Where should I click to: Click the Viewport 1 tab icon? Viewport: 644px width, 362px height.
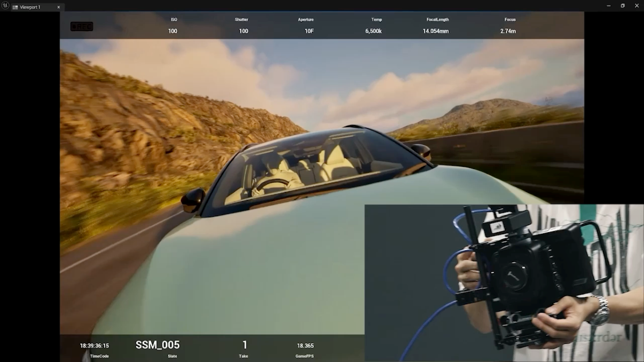click(x=15, y=7)
